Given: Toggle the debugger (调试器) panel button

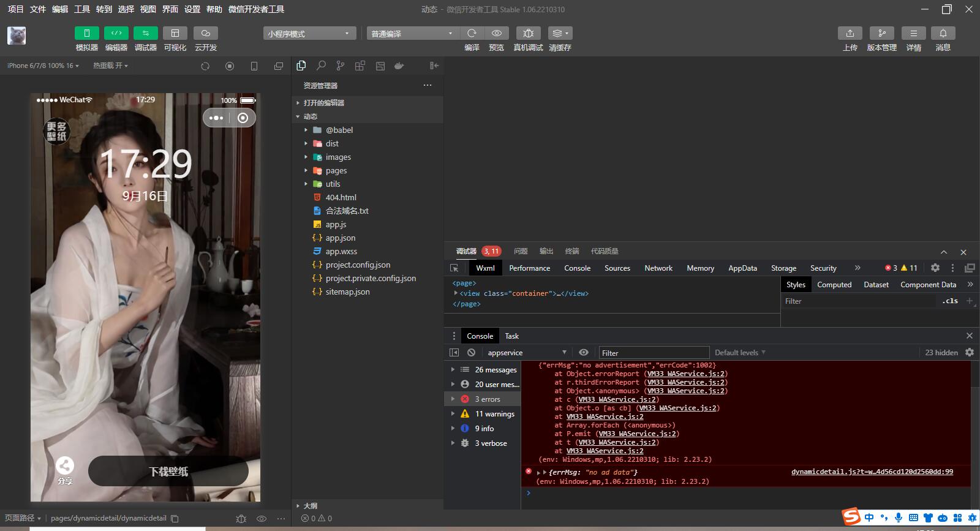Looking at the screenshot, I should [x=146, y=33].
